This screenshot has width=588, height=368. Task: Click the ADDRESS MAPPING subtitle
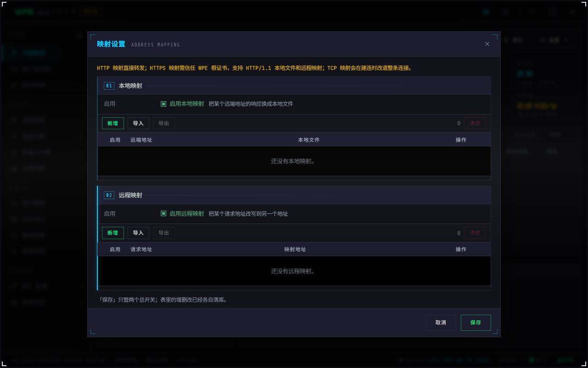click(x=156, y=45)
